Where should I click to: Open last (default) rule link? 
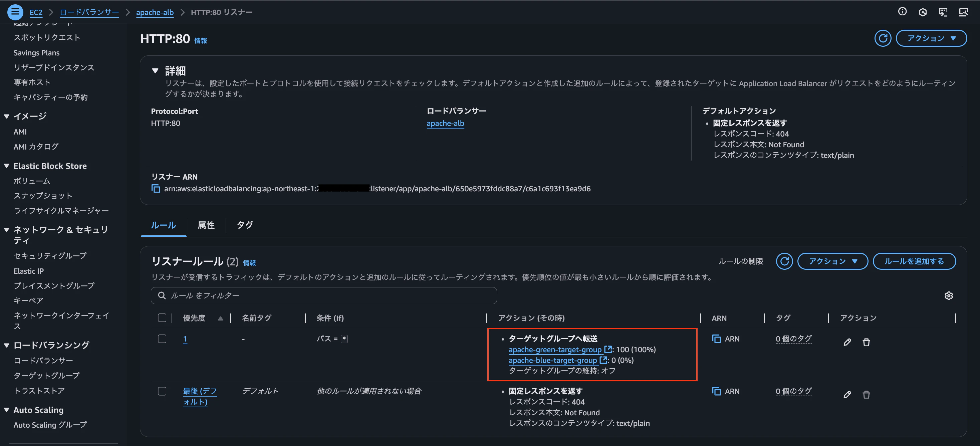200,396
